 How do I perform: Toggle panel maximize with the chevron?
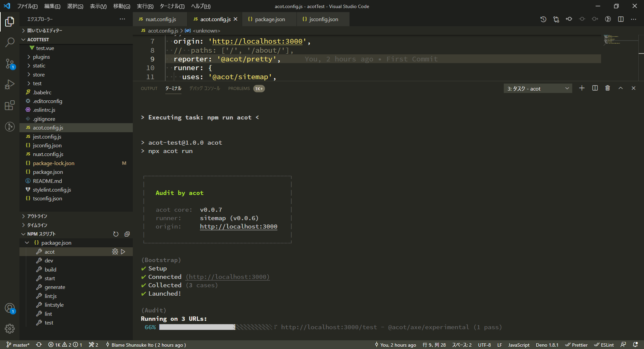[620, 88]
